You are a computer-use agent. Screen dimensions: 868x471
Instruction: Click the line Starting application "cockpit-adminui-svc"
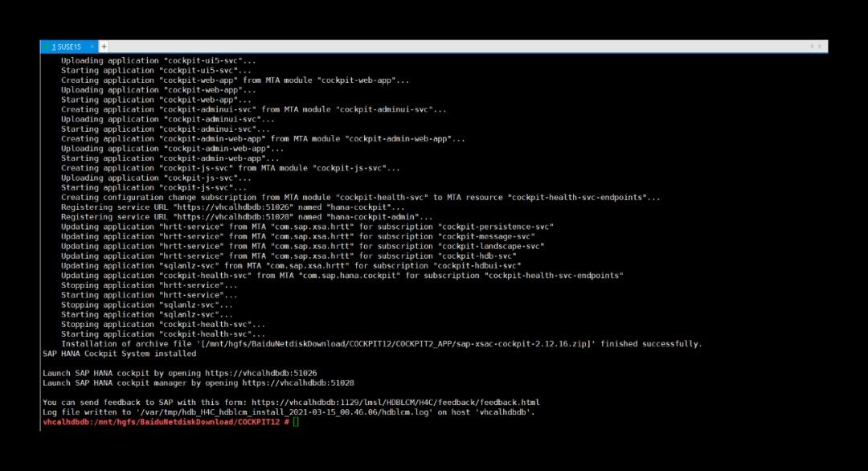point(166,129)
